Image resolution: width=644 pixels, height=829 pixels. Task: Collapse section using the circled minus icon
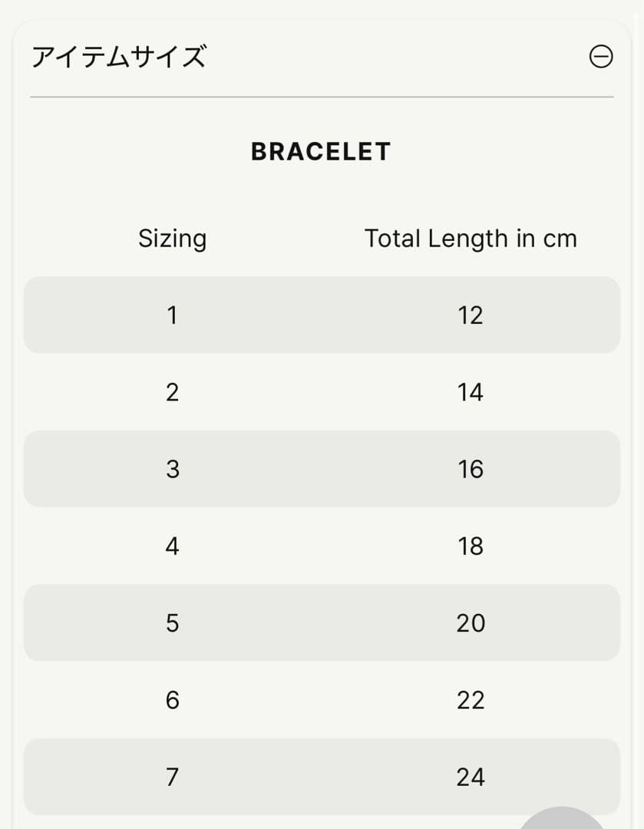pos(601,57)
